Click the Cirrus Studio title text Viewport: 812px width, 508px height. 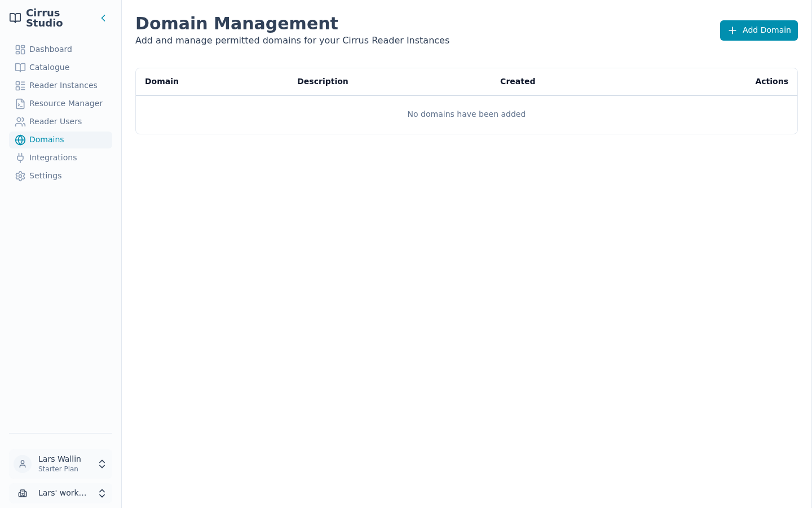[x=44, y=18]
